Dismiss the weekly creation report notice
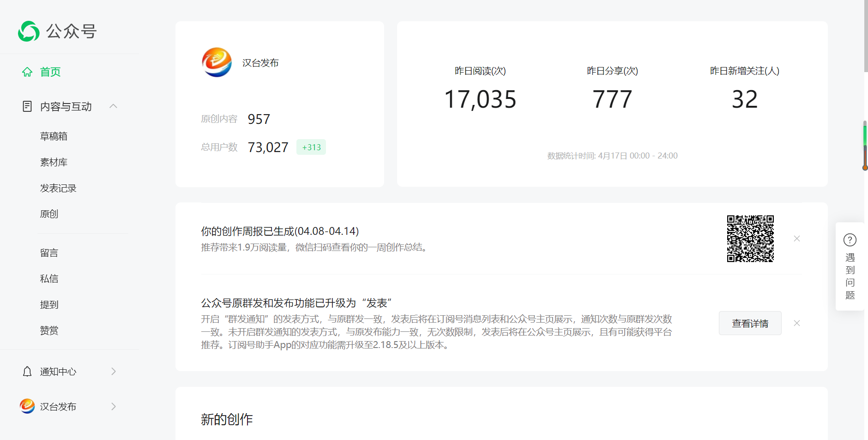 pyautogui.click(x=796, y=238)
